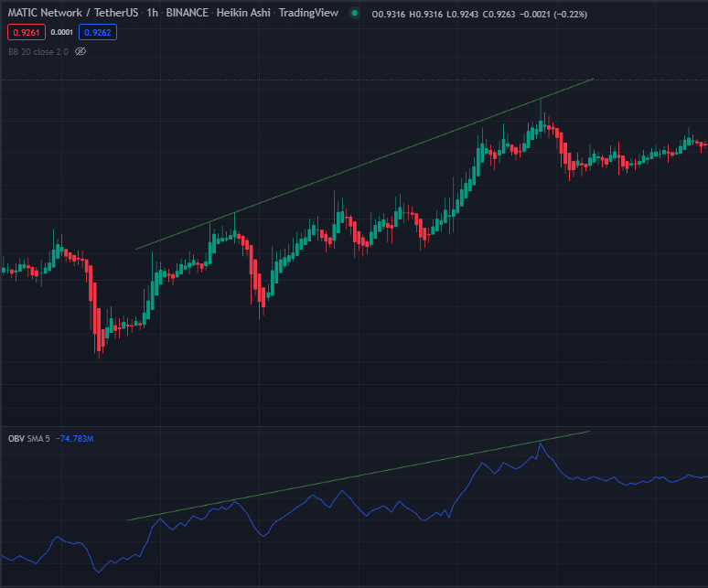Screen dimensions: 708x588
Task: Click the closing value C0.9263 in header
Action: click(x=499, y=15)
